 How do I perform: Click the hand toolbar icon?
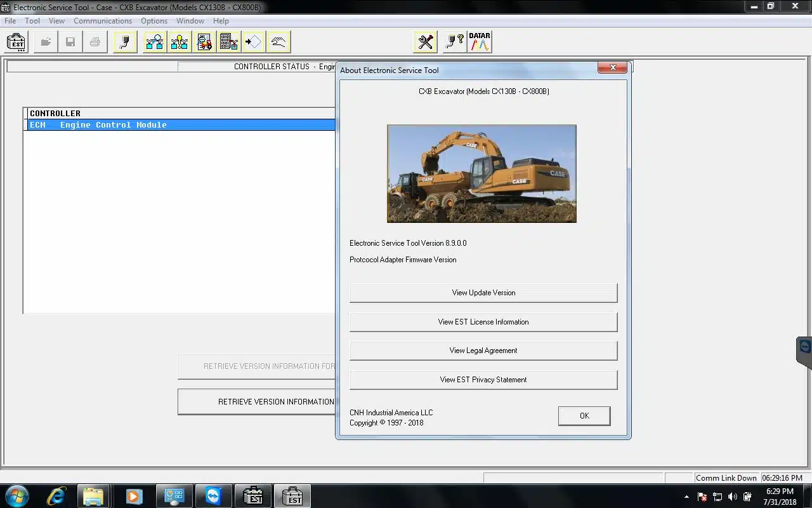[278, 43]
